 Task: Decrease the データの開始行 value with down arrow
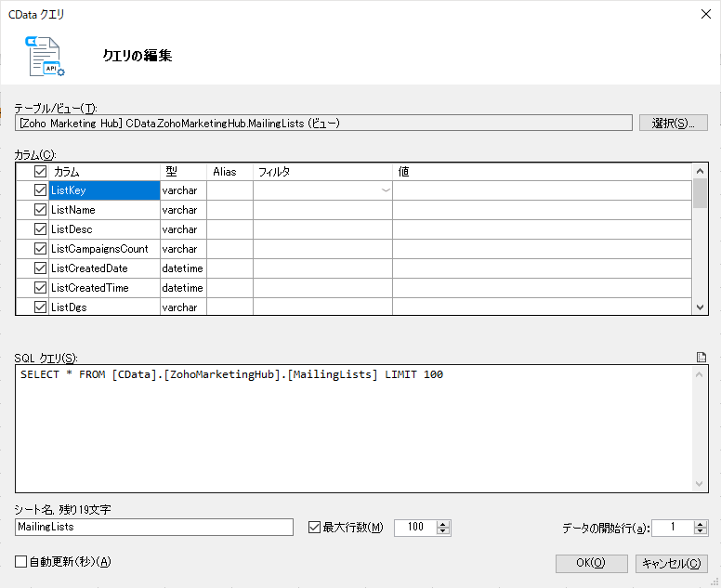tap(701, 531)
